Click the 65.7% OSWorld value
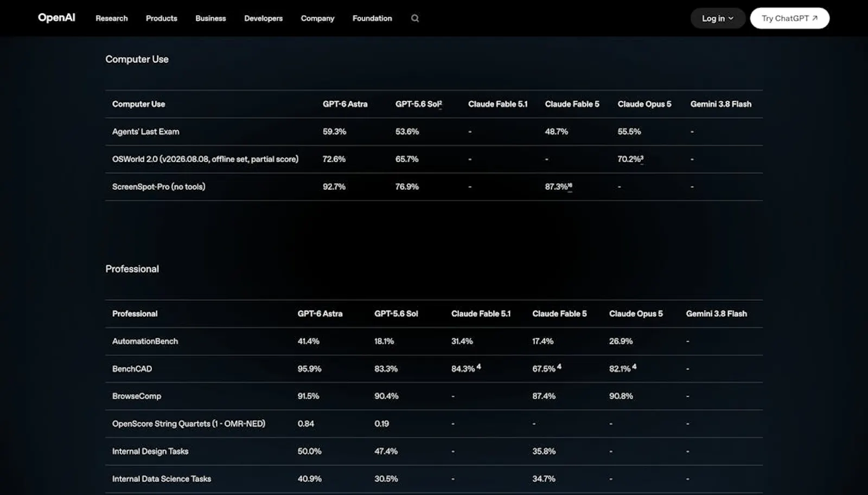The width and height of the screenshot is (868, 495). coord(407,159)
